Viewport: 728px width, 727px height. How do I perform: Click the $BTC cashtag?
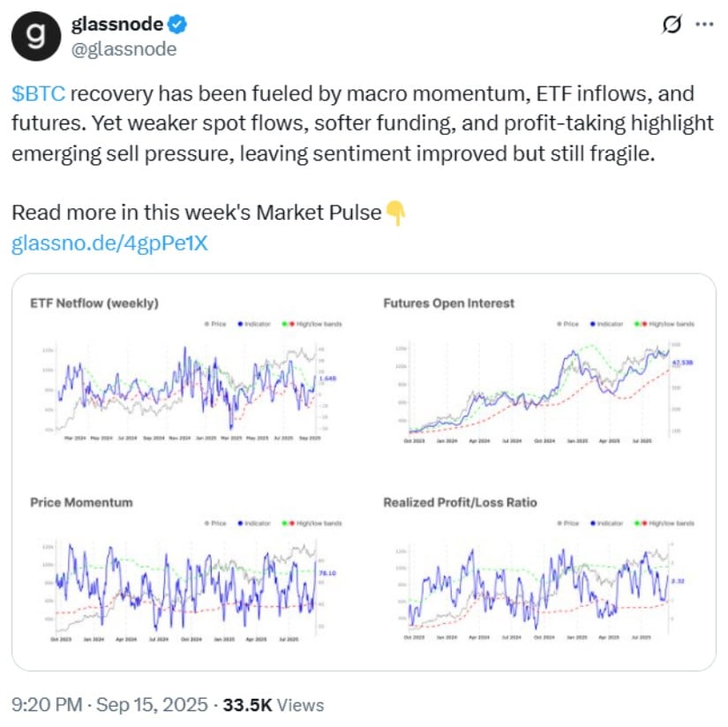tap(39, 94)
